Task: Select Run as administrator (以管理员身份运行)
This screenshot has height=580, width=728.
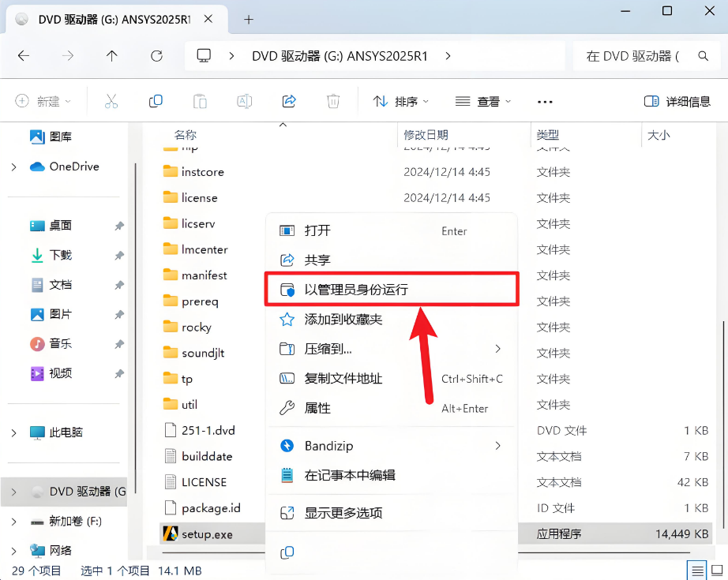Action: click(392, 290)
